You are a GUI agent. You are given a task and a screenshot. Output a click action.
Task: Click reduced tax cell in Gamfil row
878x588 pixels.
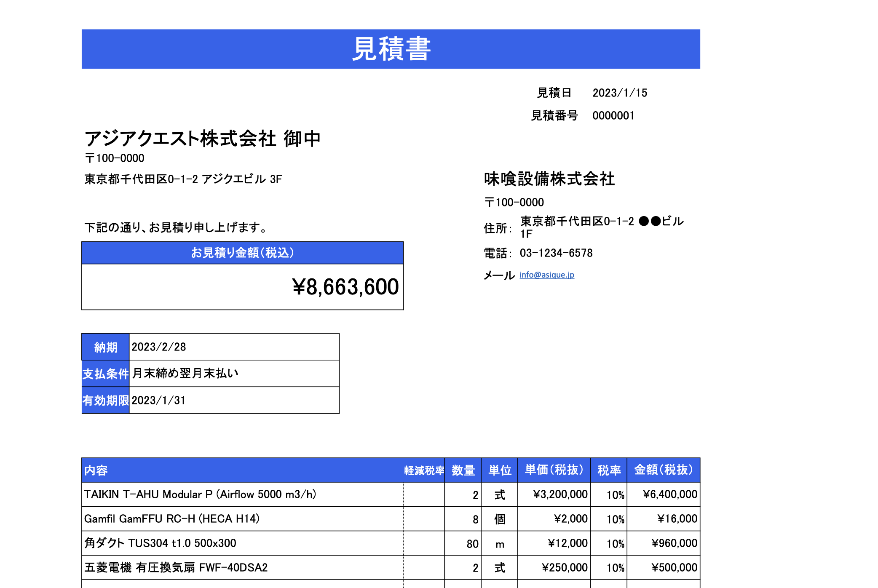(424, 519)
